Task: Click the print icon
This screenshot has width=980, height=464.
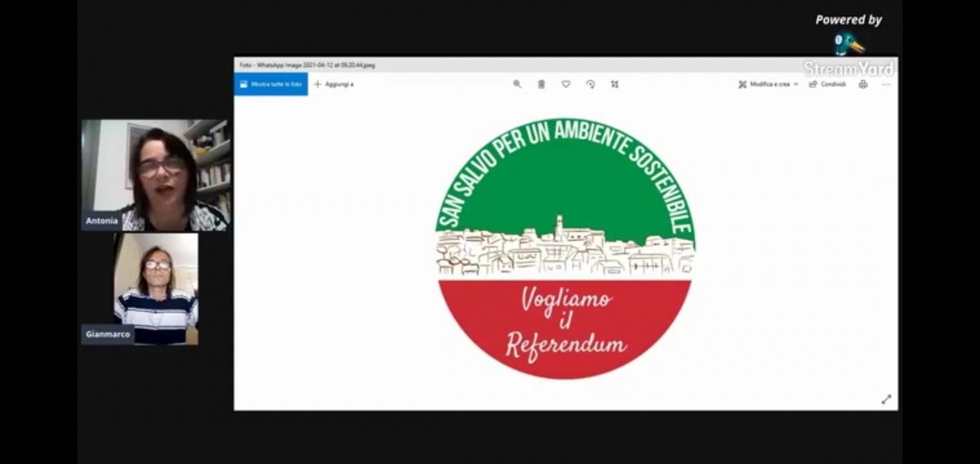Action: point(863,84)
